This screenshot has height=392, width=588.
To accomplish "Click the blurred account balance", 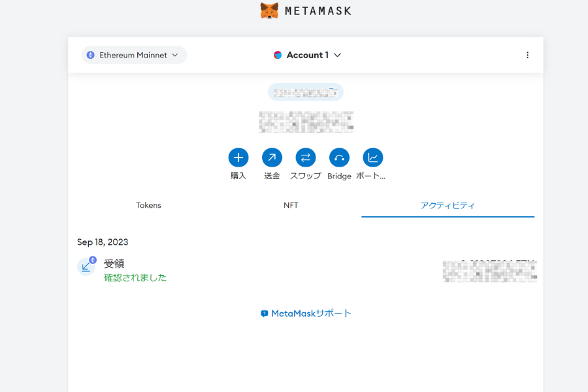I will click(306, 122).
